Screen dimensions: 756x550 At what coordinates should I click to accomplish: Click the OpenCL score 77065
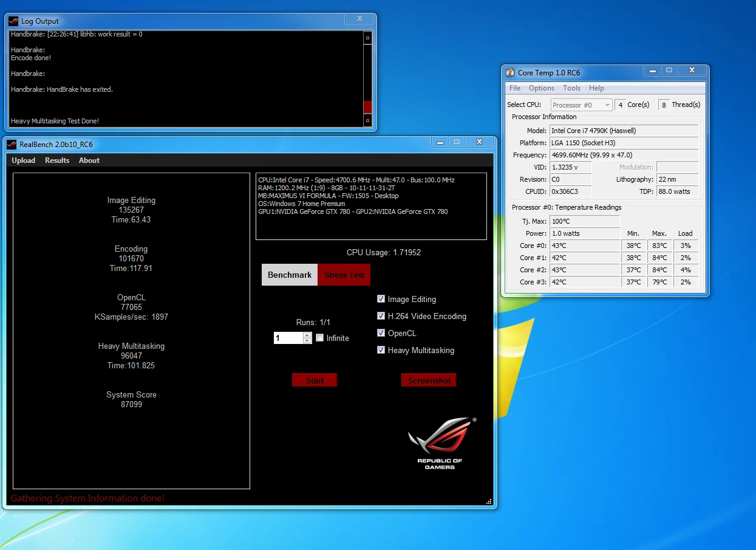[131, 307]
